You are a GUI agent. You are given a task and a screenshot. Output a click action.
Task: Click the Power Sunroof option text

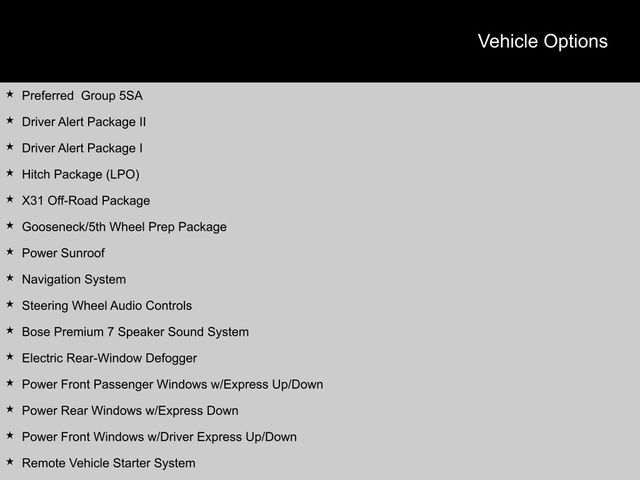coord(63,253)
